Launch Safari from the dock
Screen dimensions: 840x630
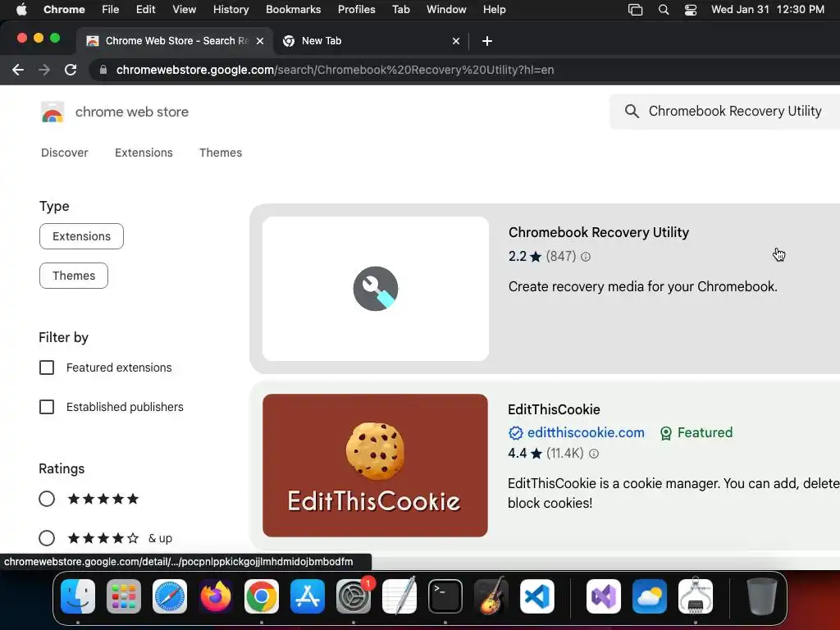click(x=170, y=596)
